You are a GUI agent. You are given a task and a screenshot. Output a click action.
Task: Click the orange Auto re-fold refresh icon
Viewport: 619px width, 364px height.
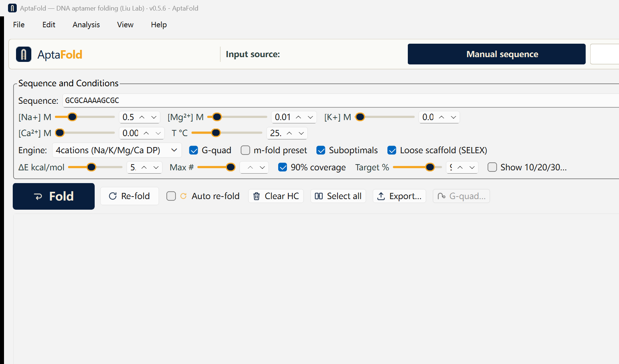[184, 196]
